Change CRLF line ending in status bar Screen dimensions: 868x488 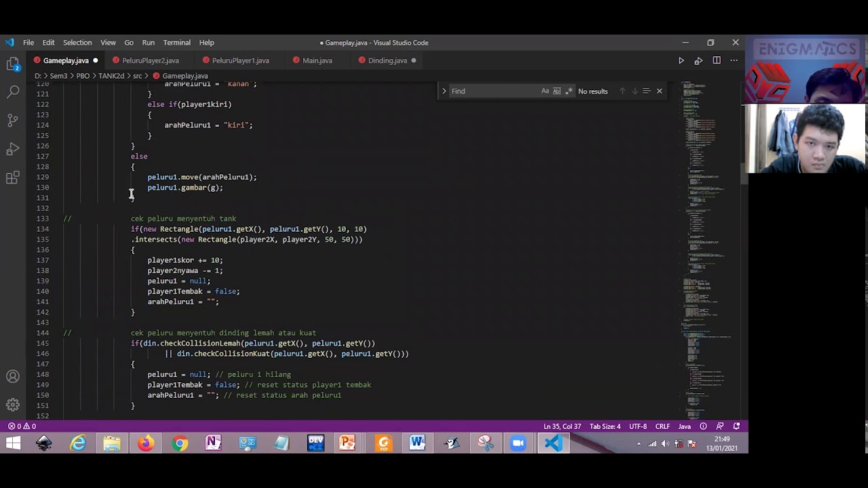663,426
